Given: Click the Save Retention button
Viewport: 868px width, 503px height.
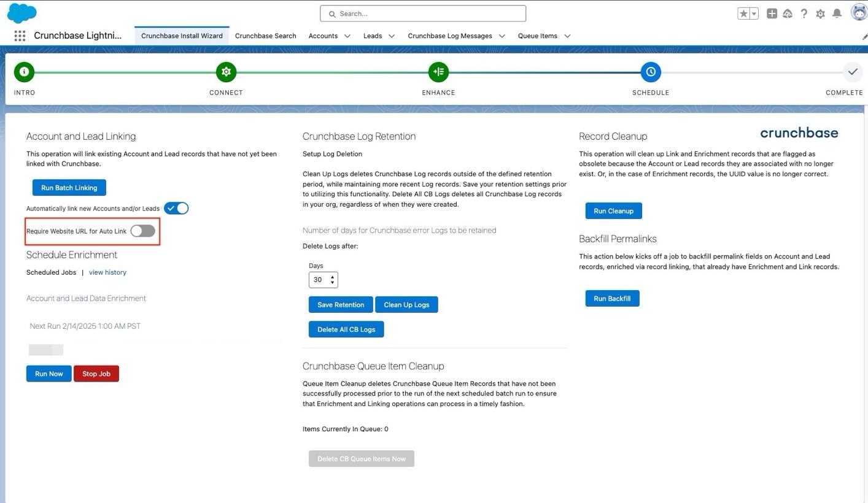Looking at the screenshot, I should (341, 305).
